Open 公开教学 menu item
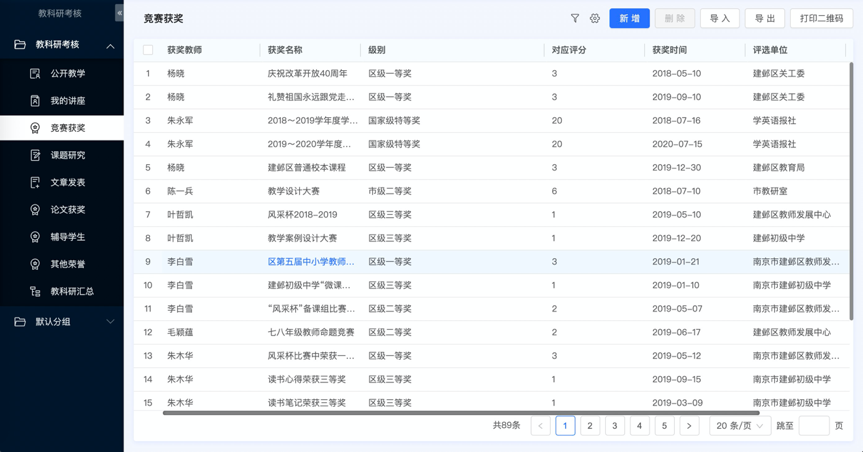 click(62, 73)
